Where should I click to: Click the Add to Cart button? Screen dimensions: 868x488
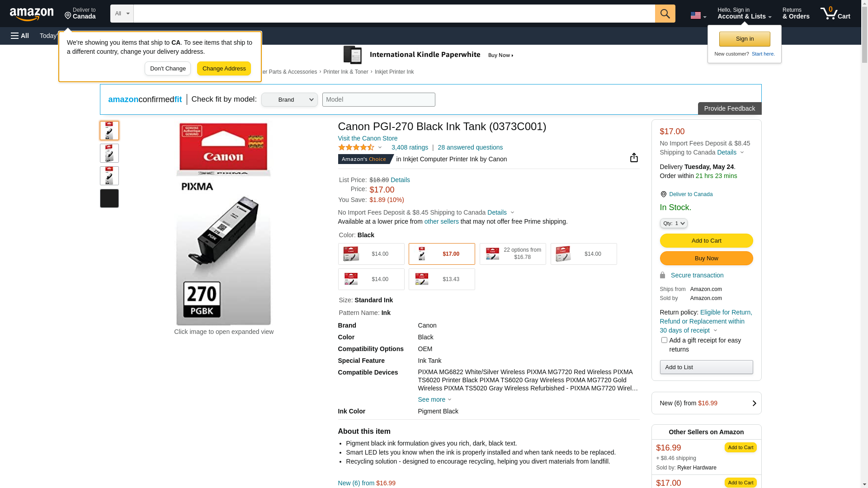706,240
